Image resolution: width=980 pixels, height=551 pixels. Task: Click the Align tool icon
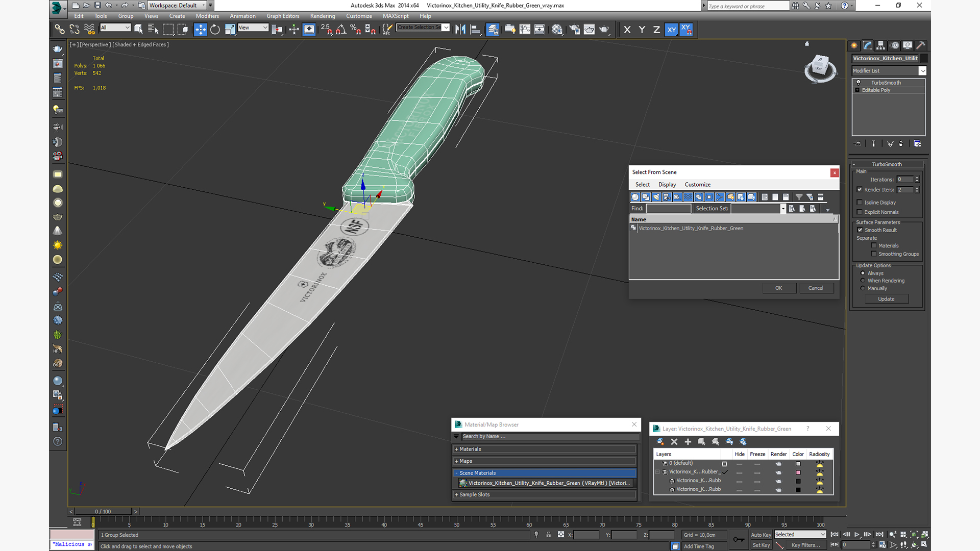[475, 30]
